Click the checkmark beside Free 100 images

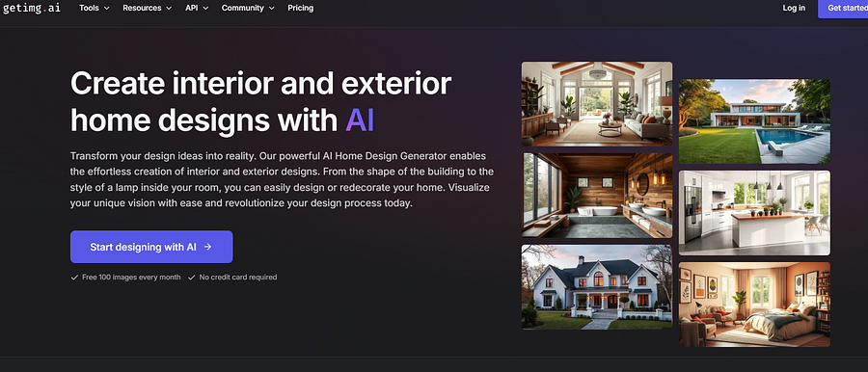(x=74, y=278)
